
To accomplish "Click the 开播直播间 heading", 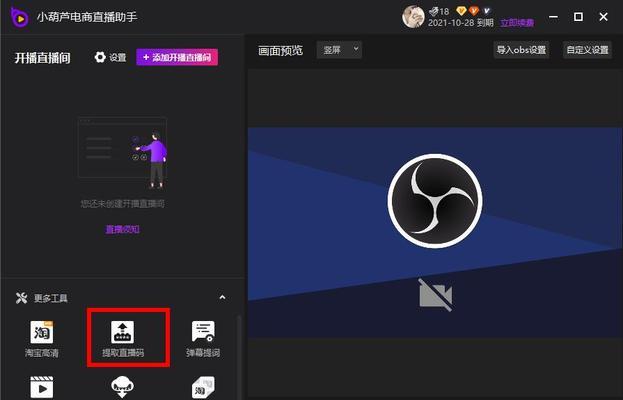I will point(43,58).
